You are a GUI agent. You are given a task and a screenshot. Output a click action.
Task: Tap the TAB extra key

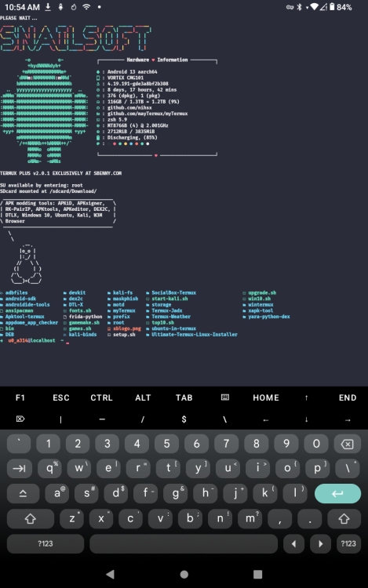pos(184,397)
